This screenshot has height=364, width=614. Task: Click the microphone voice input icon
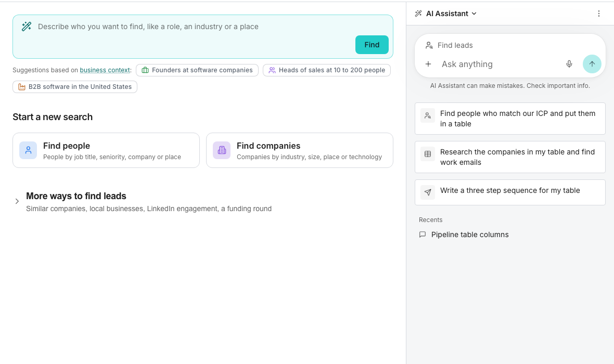click(569, 64)
